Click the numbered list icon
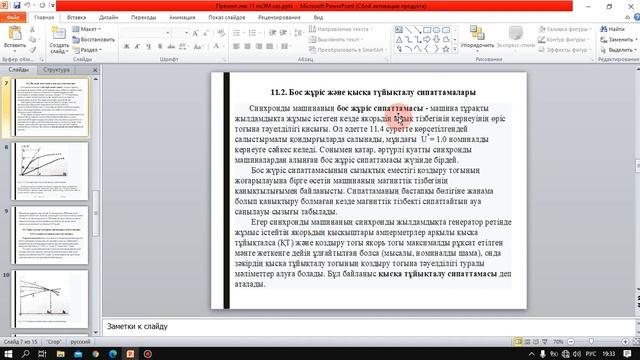The width and height of the screenshot is (640, 360). pyautogui.click(x=254, y=33)
